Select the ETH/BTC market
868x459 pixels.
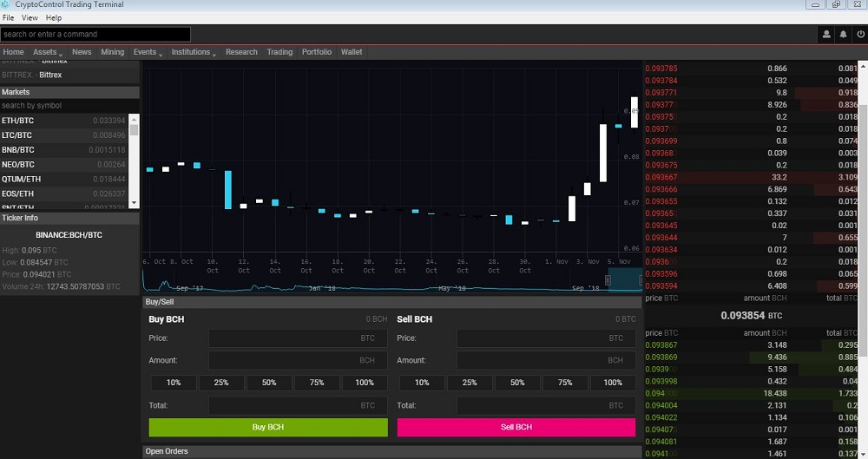pos(63,121)
